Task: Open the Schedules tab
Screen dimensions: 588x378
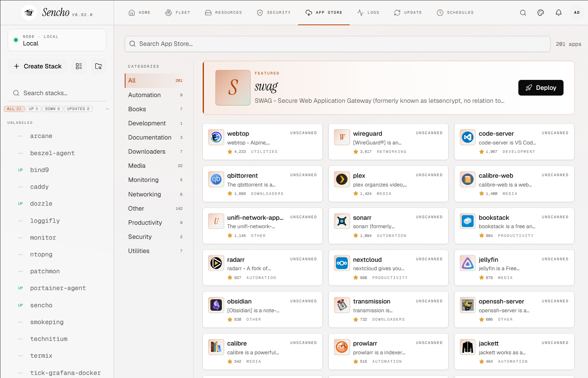Action: (x=455, y=13)
